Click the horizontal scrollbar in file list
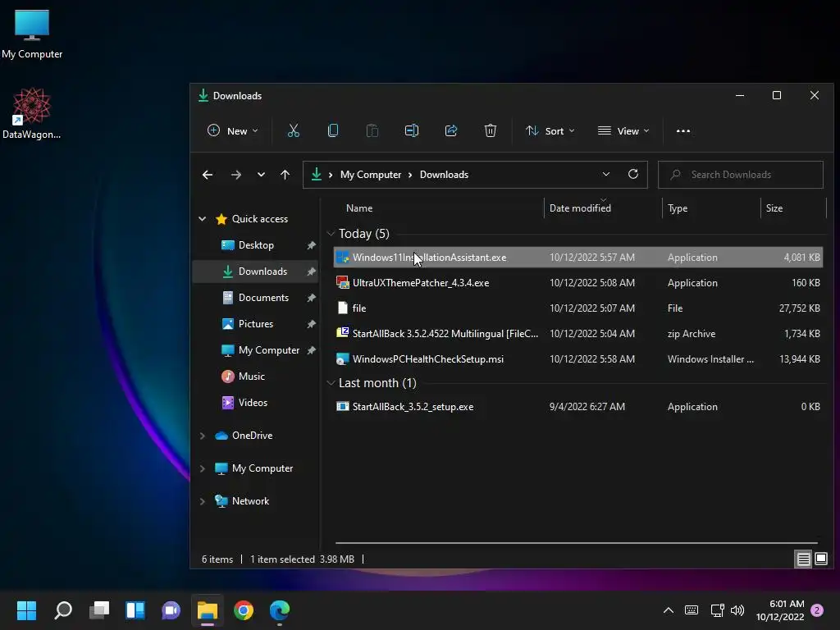Screen dimensions: 840x630 [x=577, y=543]
